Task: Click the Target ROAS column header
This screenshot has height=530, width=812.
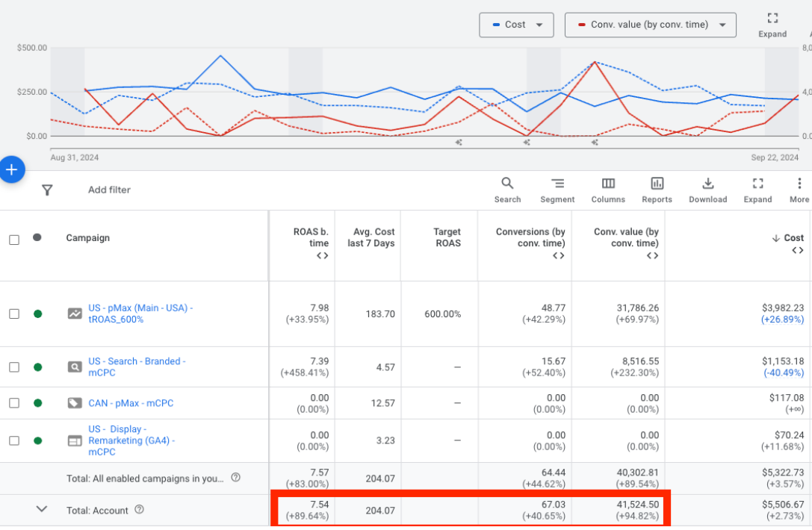Action: pyautogui.click(x=447, y=237)
